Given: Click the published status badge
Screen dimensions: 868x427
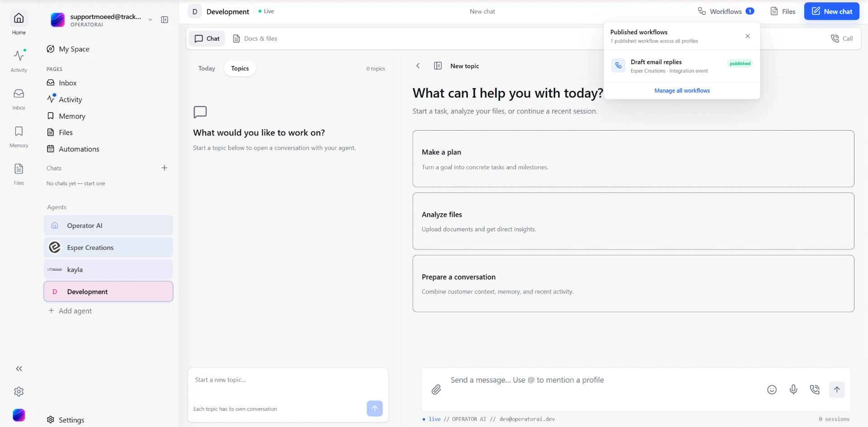Looking at the screenshot, I should coord(740,63).
